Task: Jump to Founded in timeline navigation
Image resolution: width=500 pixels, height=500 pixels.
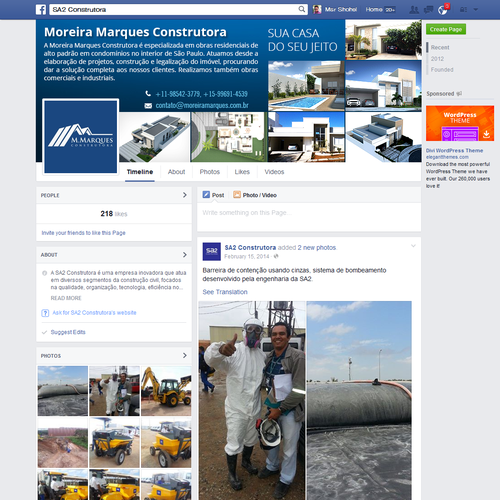Action: tap(442, 70)
